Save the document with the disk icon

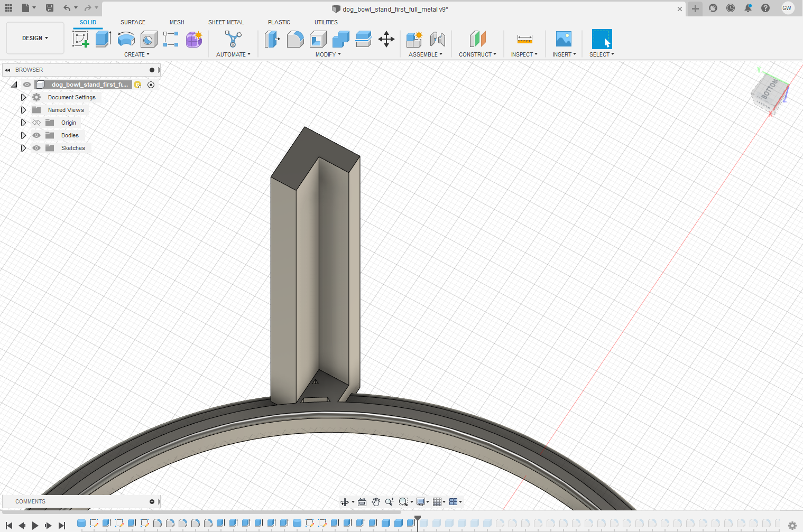click(50, 8)
